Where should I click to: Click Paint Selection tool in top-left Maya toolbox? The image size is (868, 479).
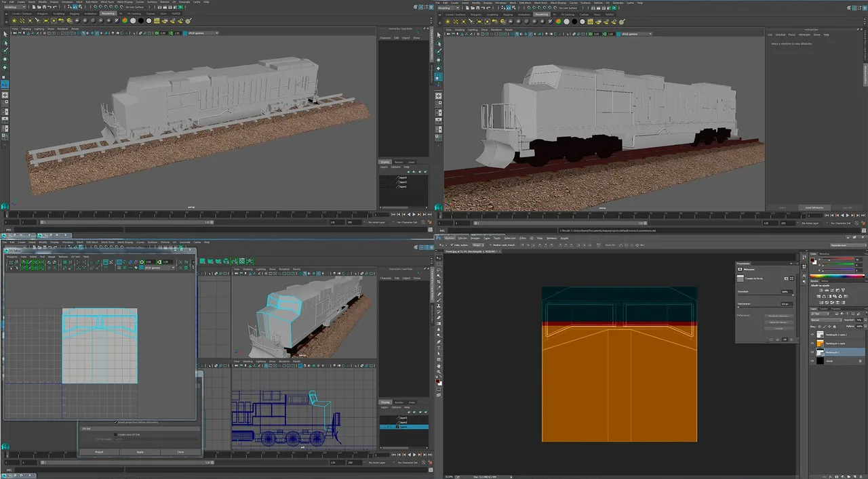tap(5, 50)
